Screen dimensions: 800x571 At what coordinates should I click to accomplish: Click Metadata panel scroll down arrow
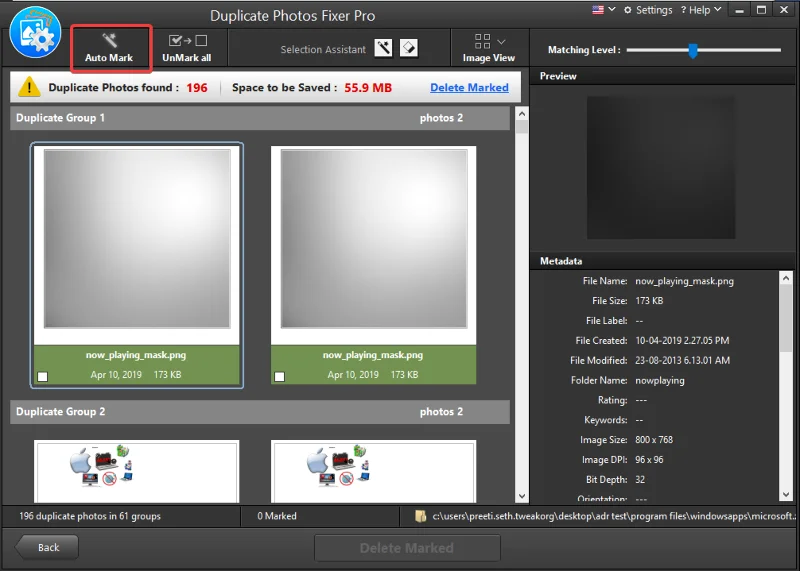[x=786, y=494]
